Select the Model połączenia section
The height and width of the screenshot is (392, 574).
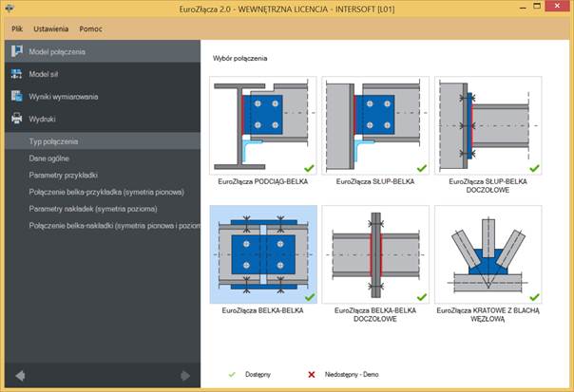click(103, 51)
